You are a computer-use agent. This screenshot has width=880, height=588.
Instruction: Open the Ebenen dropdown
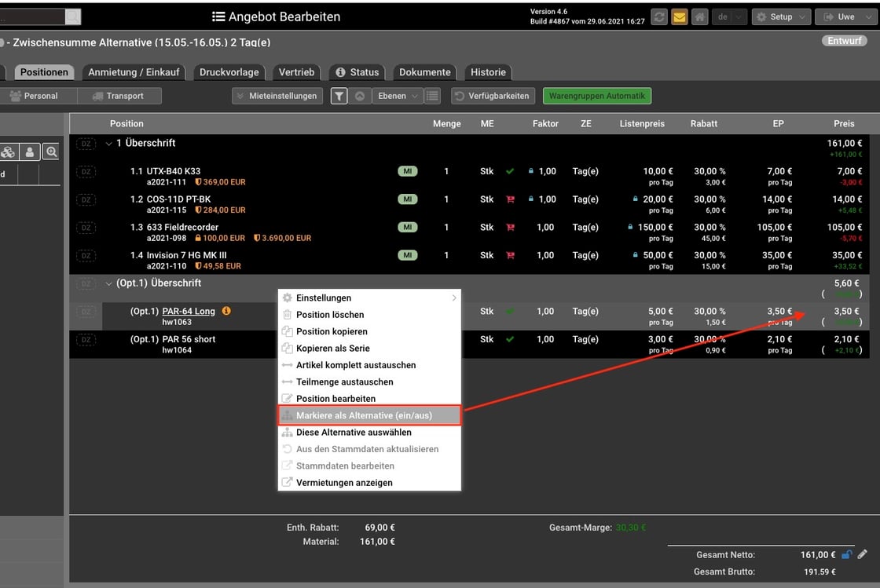(x=398, y=96)
